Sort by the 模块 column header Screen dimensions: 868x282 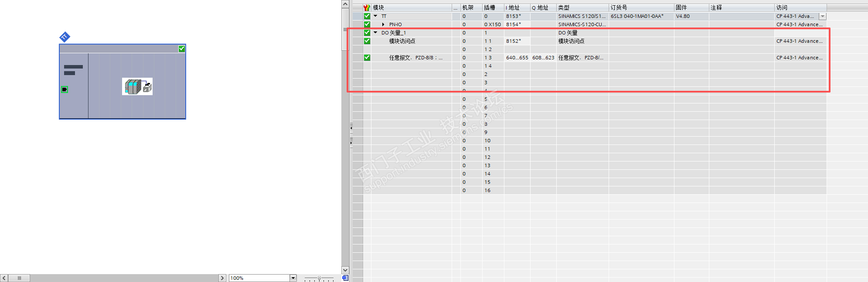(411, 7)
